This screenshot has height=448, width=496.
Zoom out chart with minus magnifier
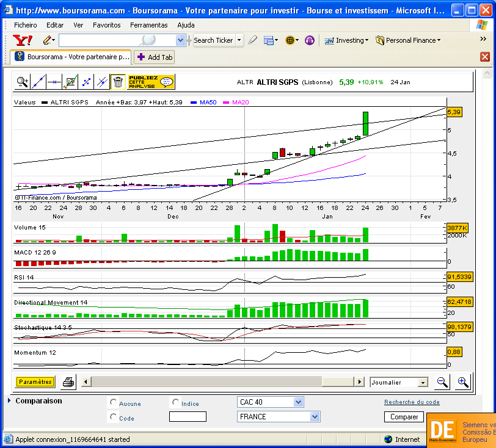(442, 382)
